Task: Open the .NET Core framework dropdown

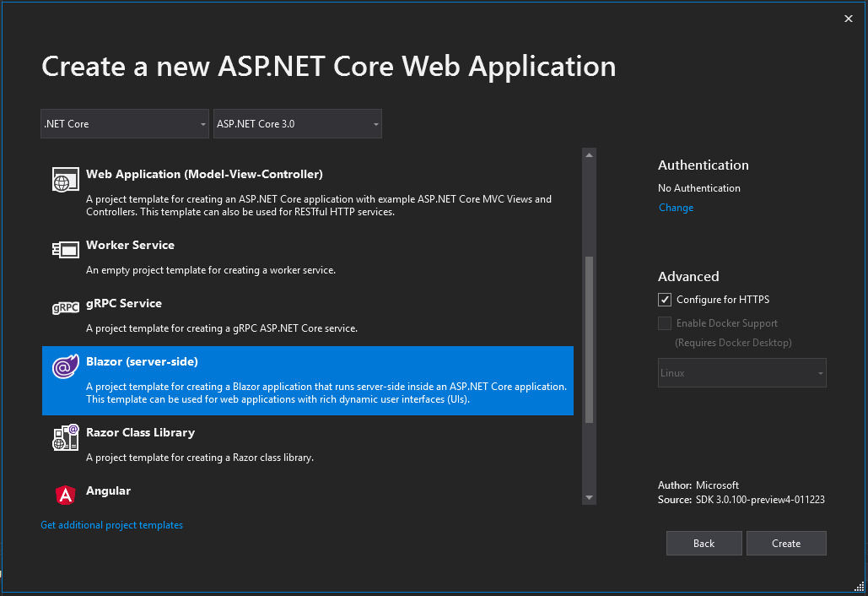Action: [125, 123]
